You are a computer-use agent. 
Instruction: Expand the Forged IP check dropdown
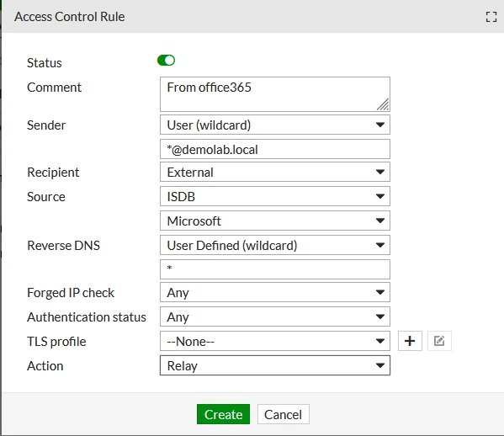point(275,292)
